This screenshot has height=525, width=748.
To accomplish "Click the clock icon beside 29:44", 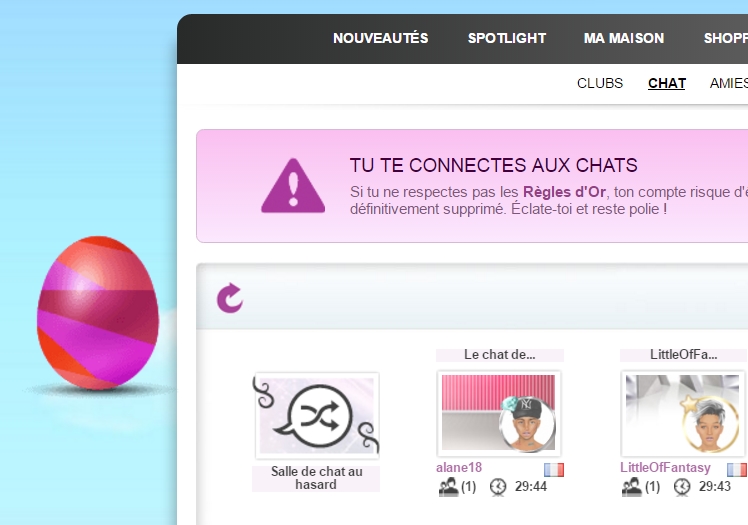I will 498,487.
